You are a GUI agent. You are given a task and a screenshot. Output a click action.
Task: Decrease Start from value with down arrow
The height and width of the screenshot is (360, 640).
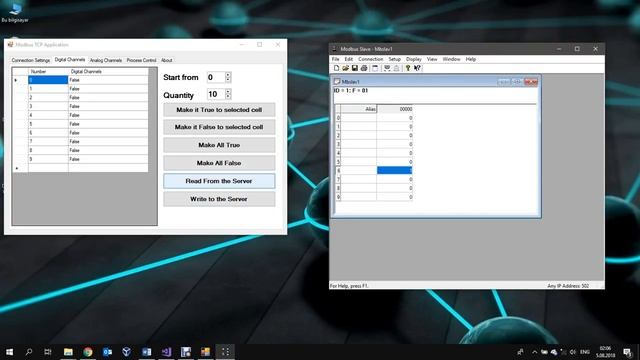tap(228, 80)
